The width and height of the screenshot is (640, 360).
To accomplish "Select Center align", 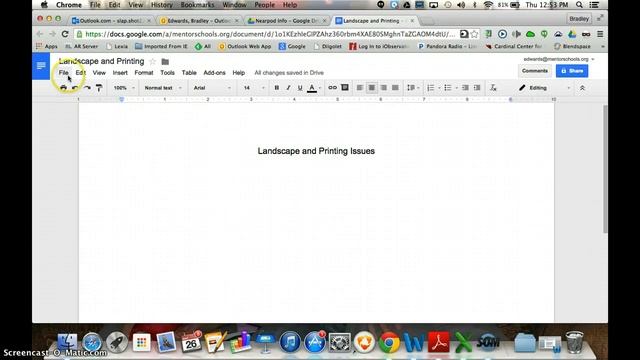I will point(371,88).
